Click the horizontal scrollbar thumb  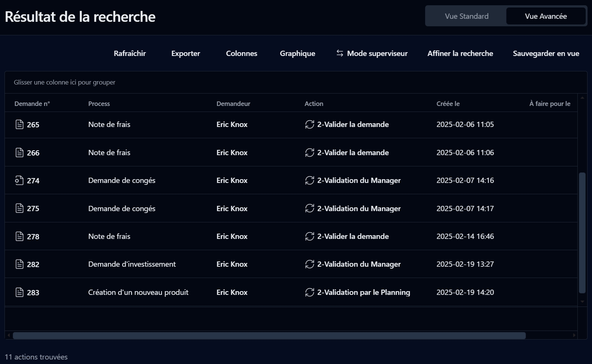click(269, 335)
